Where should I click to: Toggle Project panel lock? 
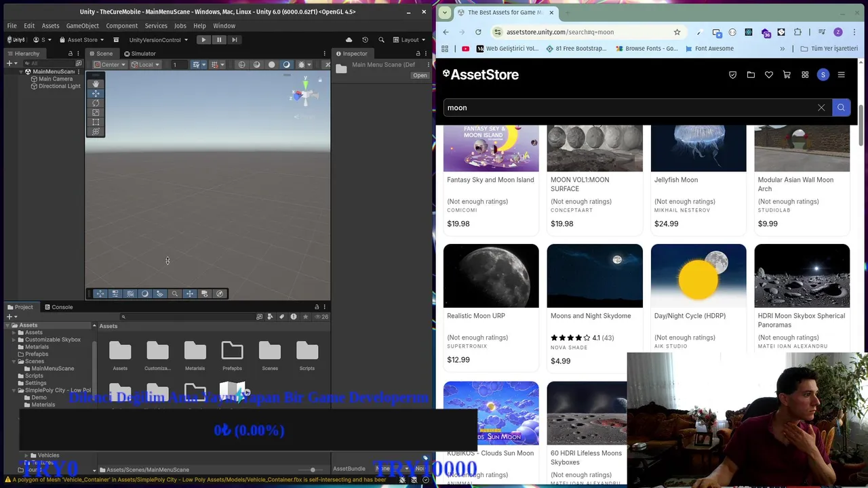316,307
